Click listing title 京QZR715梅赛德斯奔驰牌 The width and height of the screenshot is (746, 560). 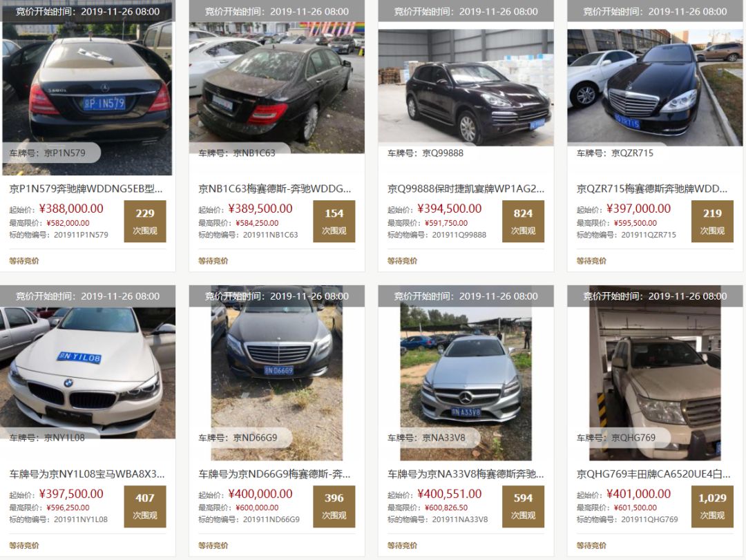point(652,189)
